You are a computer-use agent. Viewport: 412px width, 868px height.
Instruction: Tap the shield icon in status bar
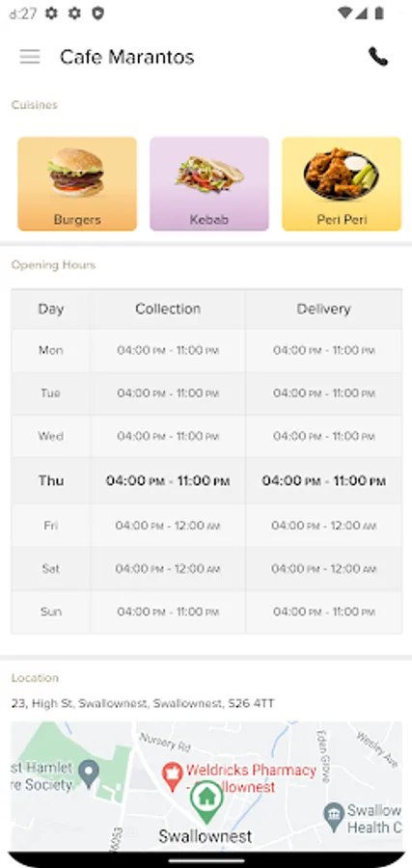point(98,14)
